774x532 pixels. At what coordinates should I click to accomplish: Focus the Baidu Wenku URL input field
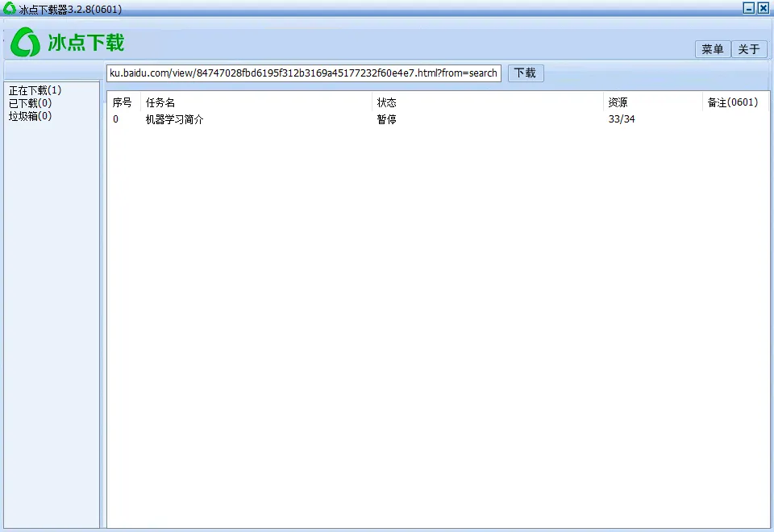pos(304,73)
